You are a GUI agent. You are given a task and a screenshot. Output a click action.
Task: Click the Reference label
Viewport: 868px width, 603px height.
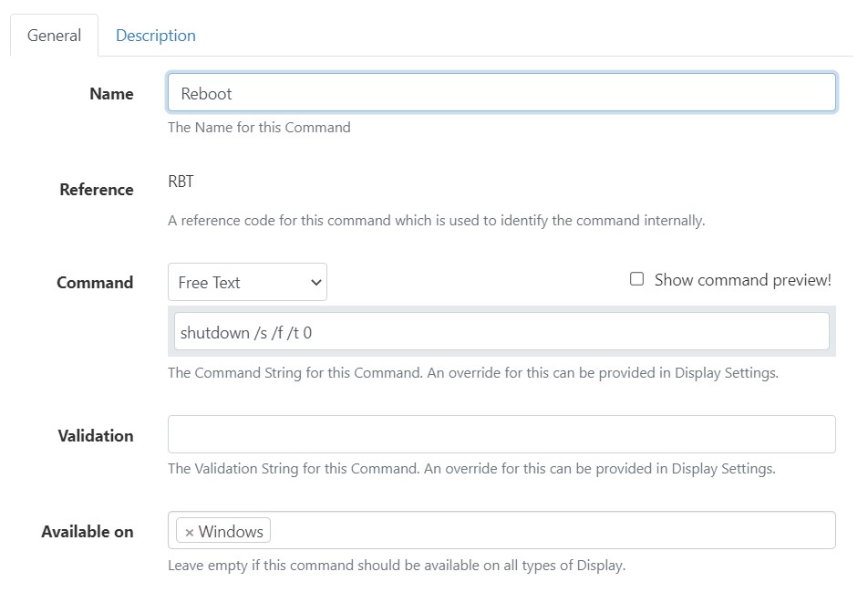(97, 190)
